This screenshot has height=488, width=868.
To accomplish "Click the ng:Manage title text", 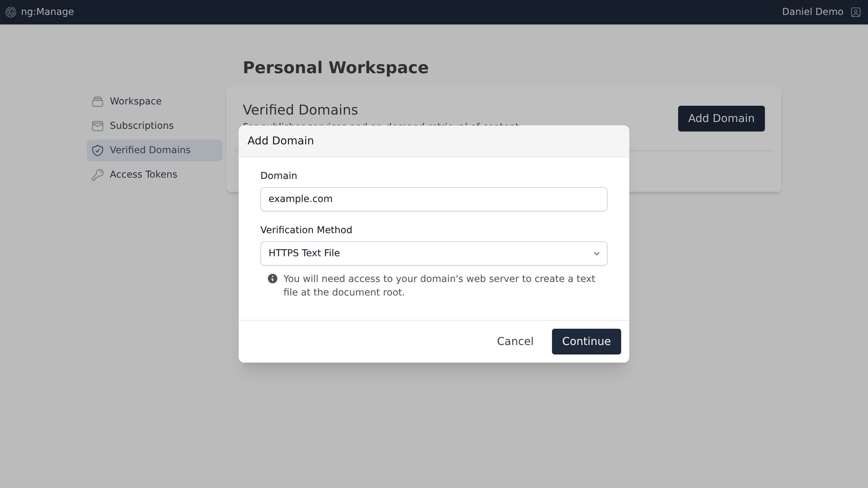I will click(47, 12).
